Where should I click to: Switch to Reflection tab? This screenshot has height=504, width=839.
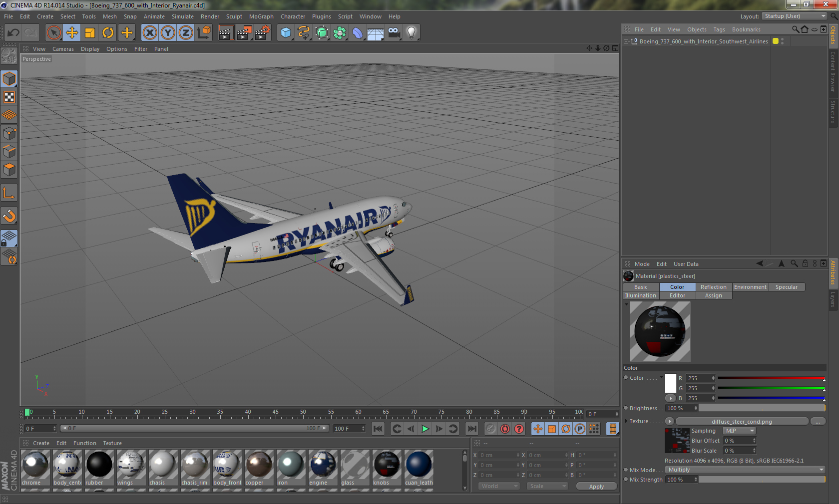(714, 287)
